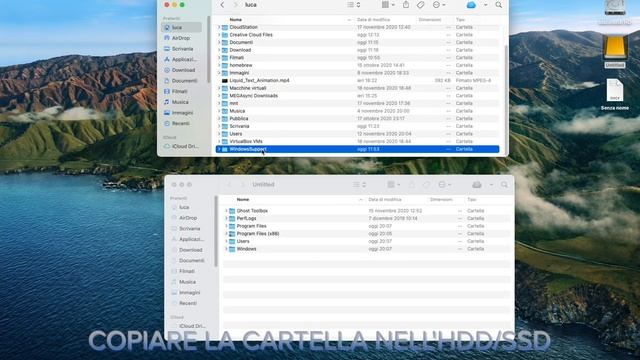Open view switcher in Untitled window toolbar

coord(359,185)
